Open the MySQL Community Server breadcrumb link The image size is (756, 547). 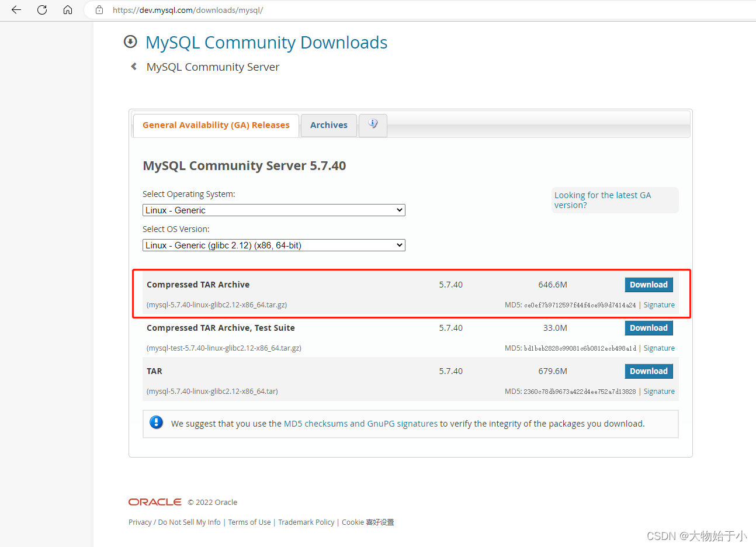coord(213,67)
